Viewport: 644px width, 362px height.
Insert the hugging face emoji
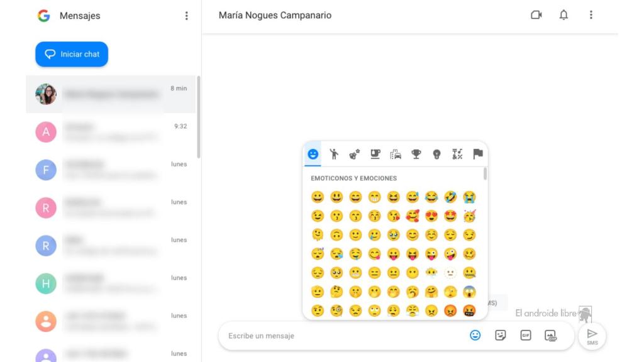[431, 292]
